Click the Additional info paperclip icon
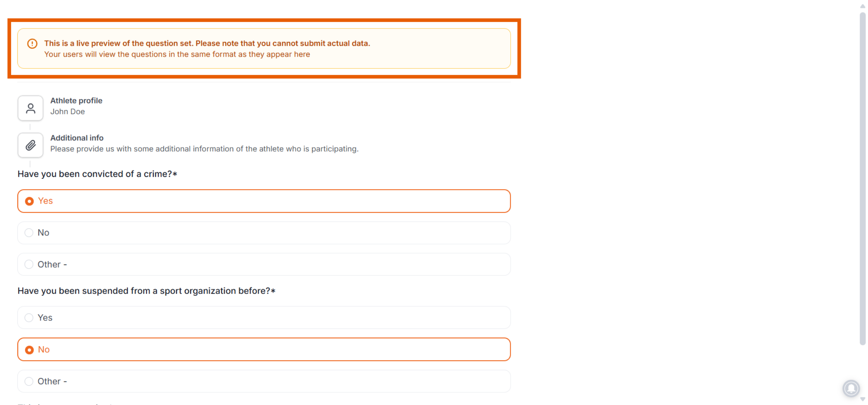868x405 pixels. point(30,145)
